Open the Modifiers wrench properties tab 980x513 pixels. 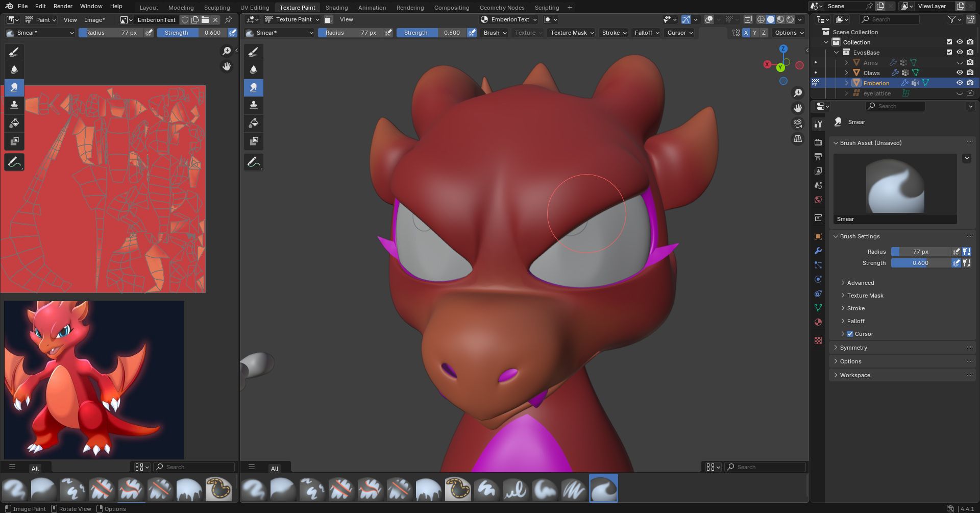[x=818, y=251]
